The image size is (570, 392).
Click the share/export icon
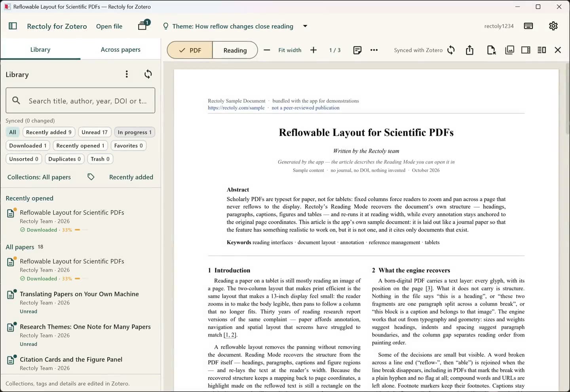469,50
